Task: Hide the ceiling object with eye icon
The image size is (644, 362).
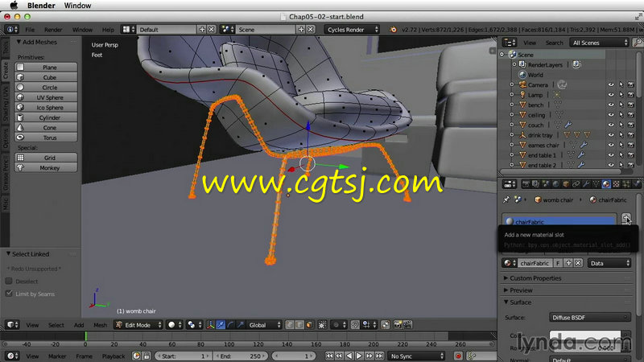Action: [611, 114]
